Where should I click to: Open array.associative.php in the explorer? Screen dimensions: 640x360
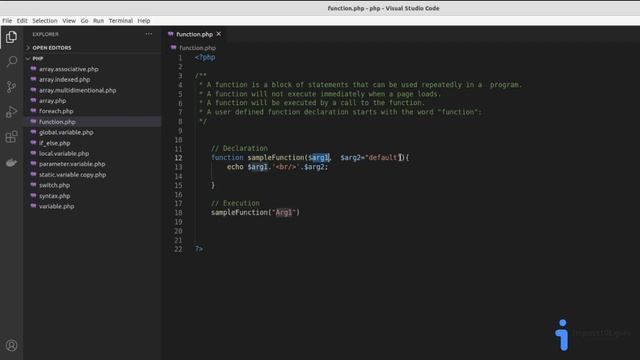click(69, 69)
